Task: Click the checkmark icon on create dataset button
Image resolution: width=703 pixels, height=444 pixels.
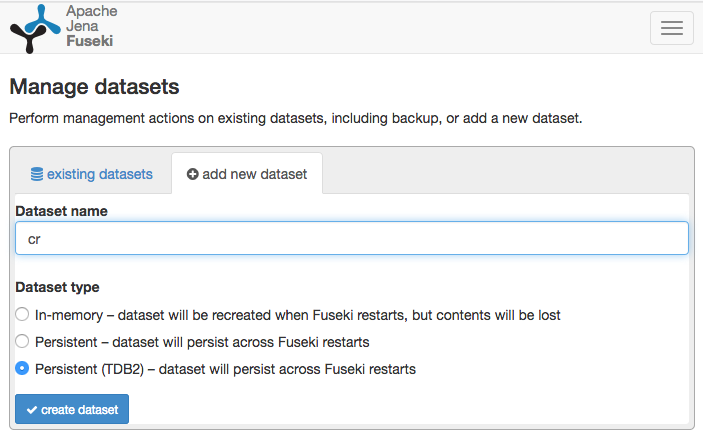Action: point(32,410)
